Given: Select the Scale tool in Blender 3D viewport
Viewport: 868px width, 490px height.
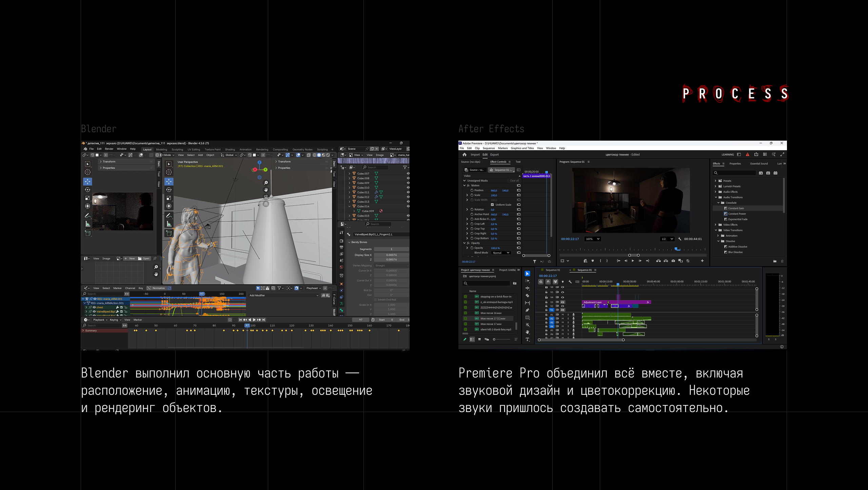Looking at the screenshot, I should 169,198.
